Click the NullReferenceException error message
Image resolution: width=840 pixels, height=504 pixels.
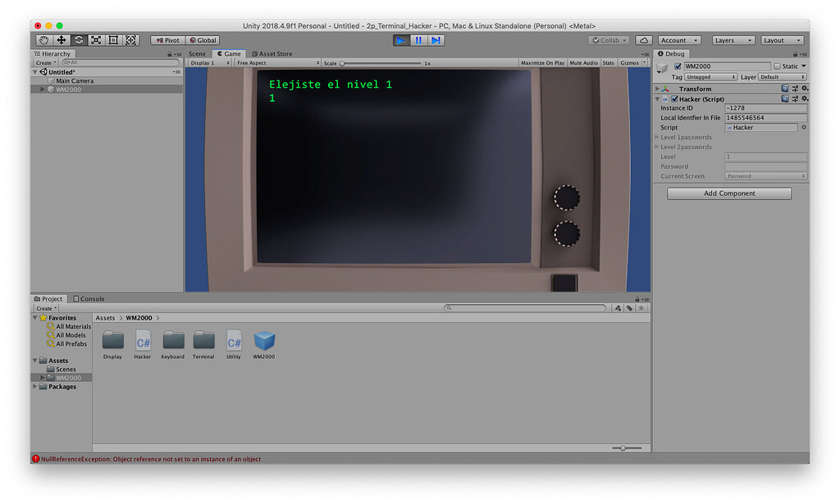click(x=151, y=459)
